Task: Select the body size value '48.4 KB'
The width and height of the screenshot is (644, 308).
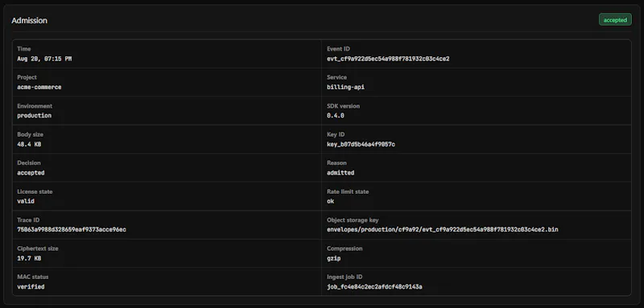Action: coord(29,145)
